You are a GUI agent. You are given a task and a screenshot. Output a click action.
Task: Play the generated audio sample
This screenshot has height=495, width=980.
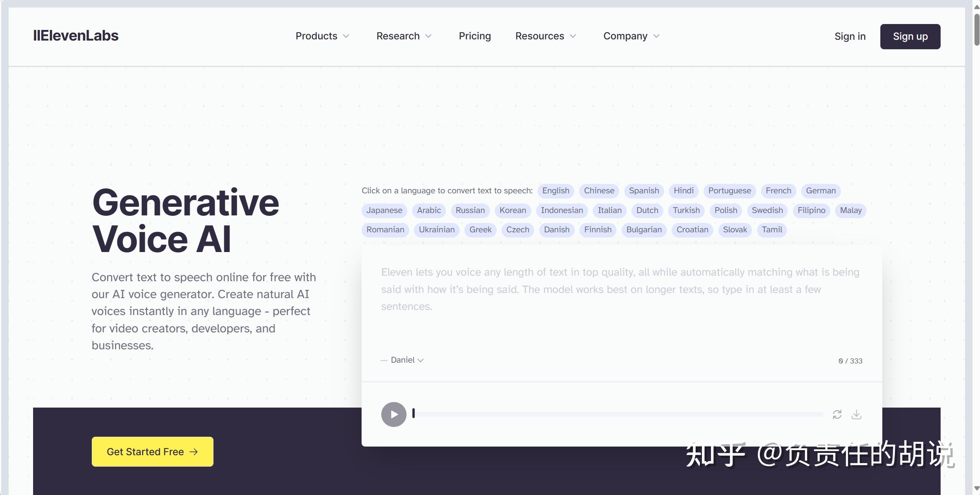coord(393,414)
